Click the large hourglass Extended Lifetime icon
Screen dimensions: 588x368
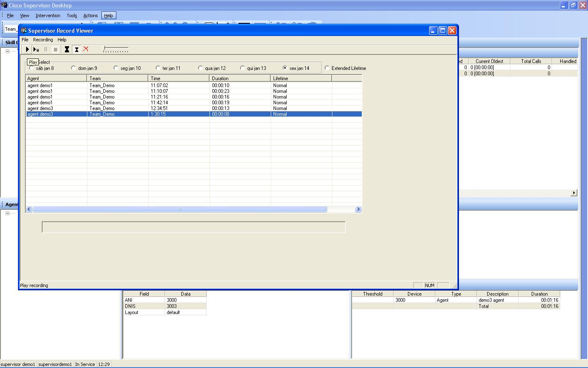pos(67,49)
